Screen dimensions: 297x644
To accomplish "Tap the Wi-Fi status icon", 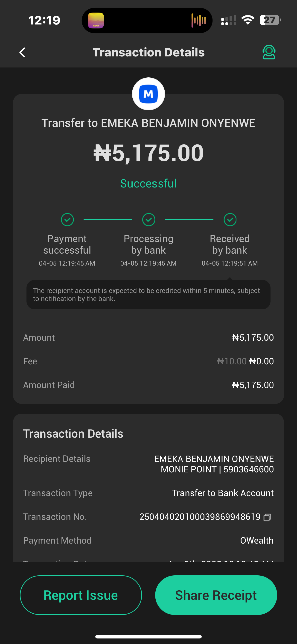I will point(247,20).
